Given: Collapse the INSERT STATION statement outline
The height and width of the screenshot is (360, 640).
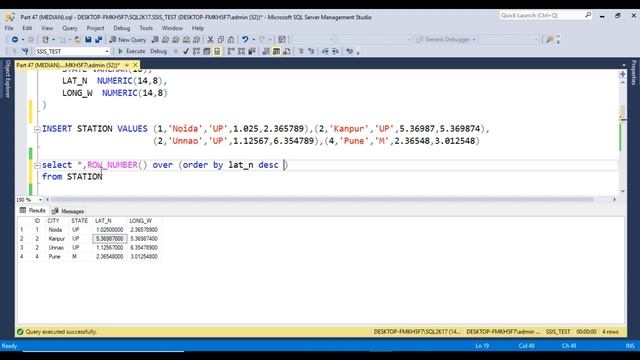Looking at the screenshot, I should pos(37,129).
